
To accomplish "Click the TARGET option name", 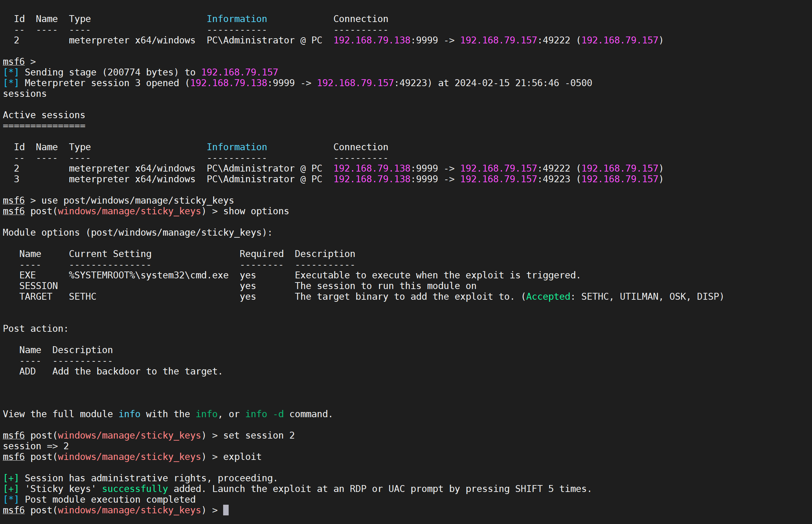I will (x=35, y=297).
